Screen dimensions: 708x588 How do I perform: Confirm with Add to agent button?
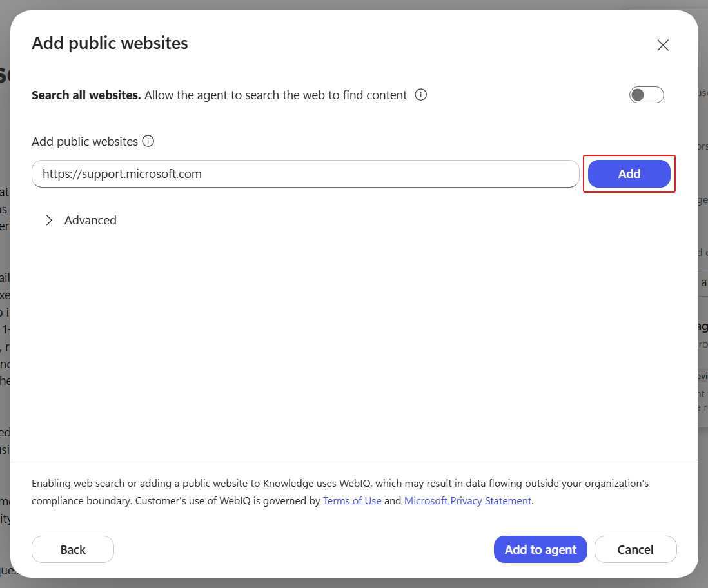[540, 549]
